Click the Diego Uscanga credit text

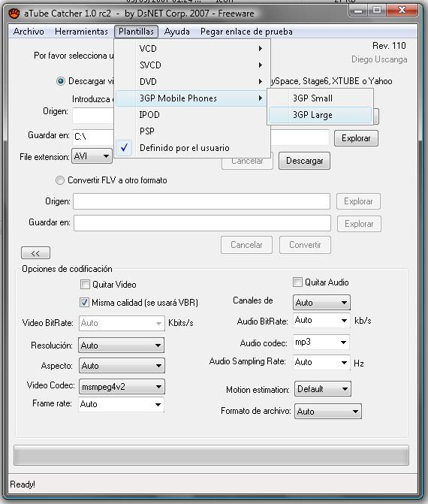[x=379, y=59]
